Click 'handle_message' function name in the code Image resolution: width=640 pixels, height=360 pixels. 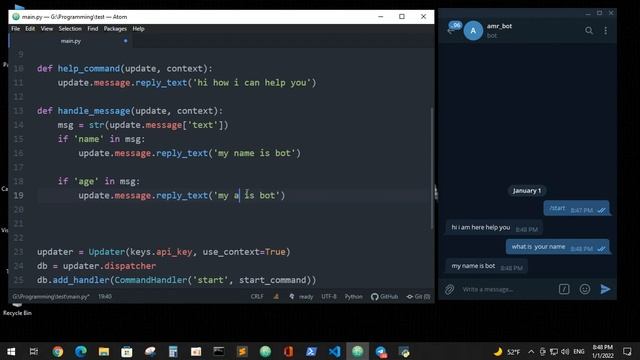click(x=94, y=111)
